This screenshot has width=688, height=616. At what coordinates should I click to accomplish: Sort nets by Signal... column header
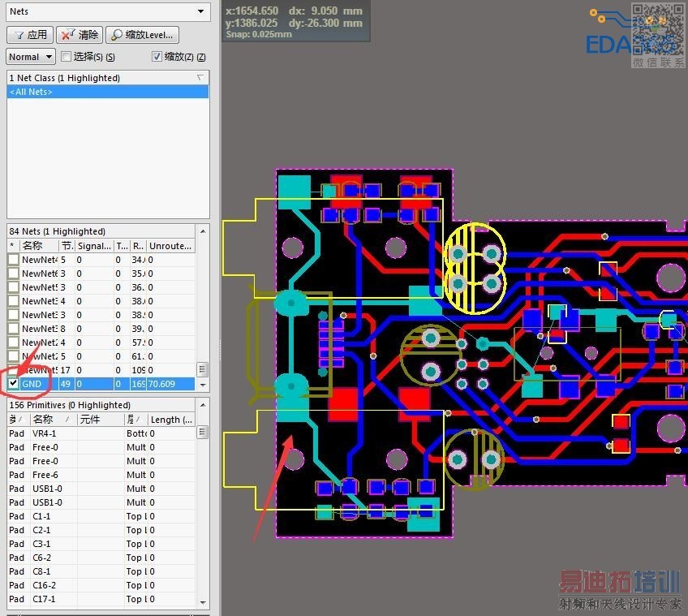point(95,246)
